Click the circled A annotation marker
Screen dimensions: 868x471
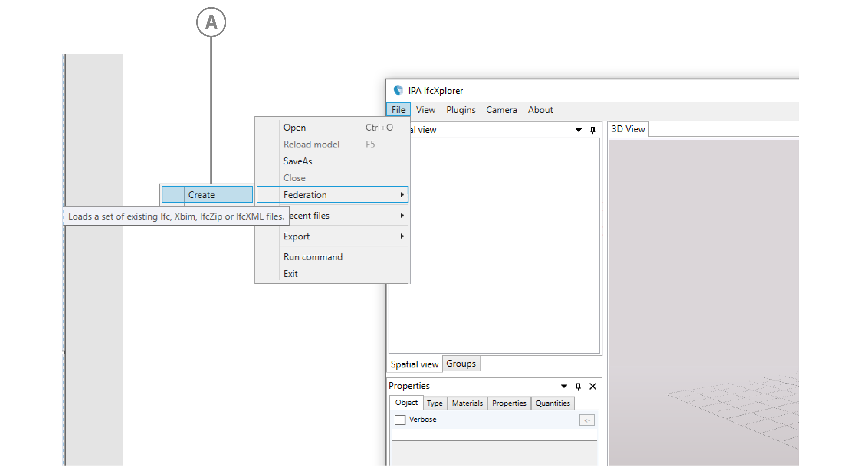click(x=211, y=22)
